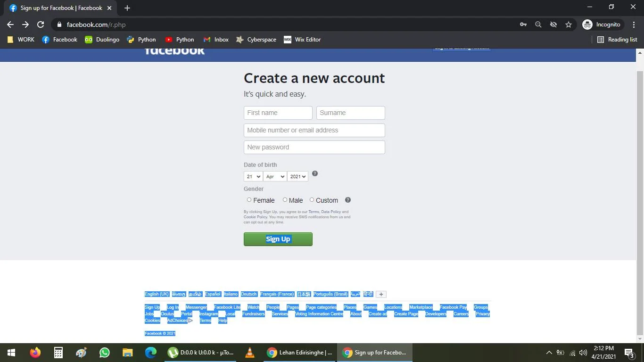Click the zoom magnifier icon in address bar
644x362 pixels.
pos(538,25)
